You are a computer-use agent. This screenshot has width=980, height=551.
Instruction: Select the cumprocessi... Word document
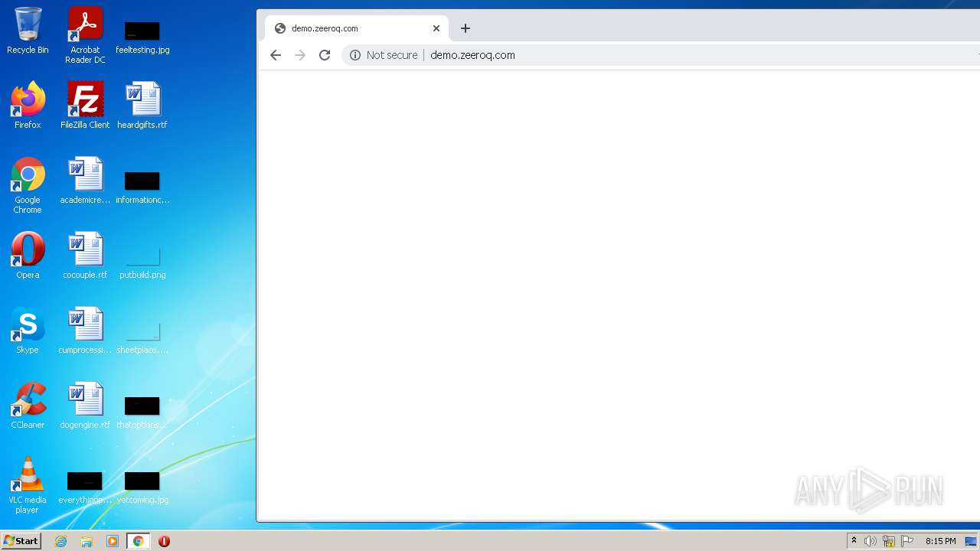point(85,331)
